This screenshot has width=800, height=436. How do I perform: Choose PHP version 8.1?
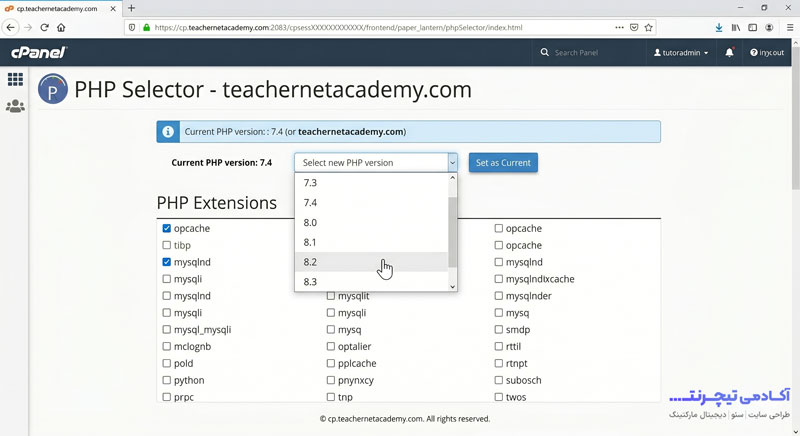(x=371, y=242)
